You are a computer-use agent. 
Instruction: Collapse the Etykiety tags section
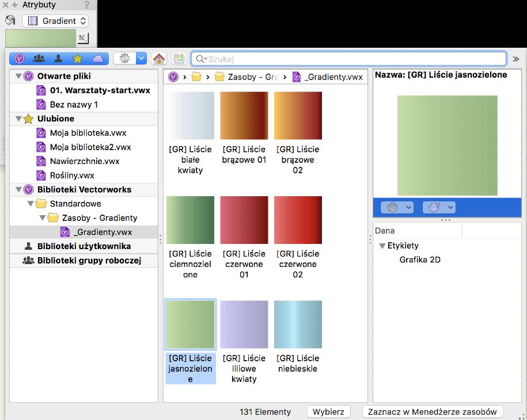pyautogui.click(x=382, y=246)
